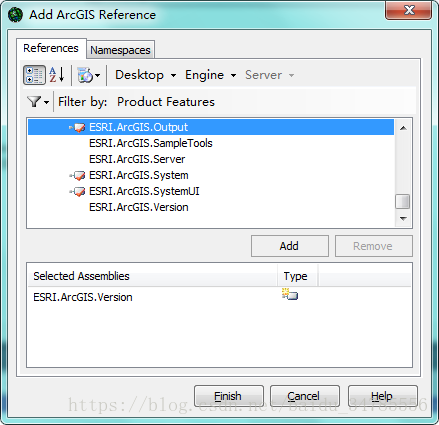Click the checked icon beside ESRI.ArcGIS.Output

(78, 127)
